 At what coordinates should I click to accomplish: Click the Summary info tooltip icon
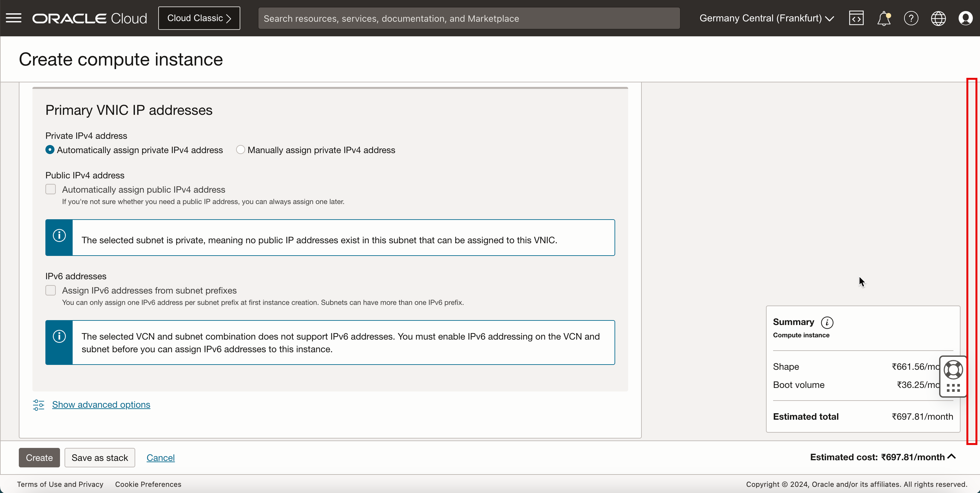827,321
